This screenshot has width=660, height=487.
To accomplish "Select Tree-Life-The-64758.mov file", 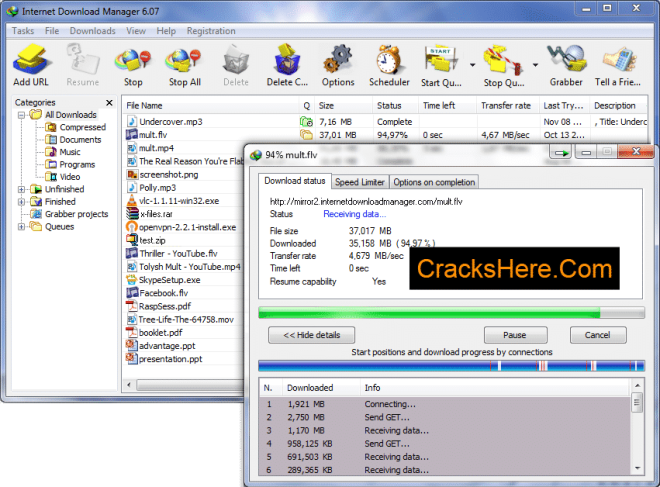I will pos(186,319).
